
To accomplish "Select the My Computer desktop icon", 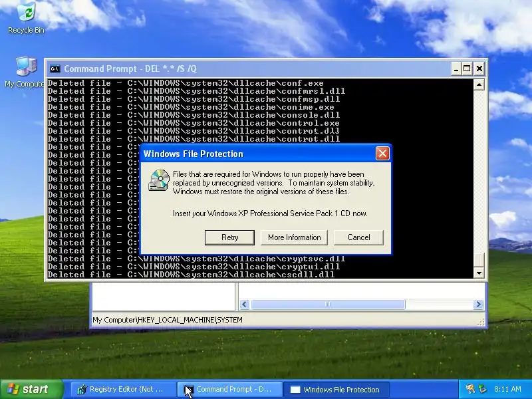I will (x=25, y=72).
